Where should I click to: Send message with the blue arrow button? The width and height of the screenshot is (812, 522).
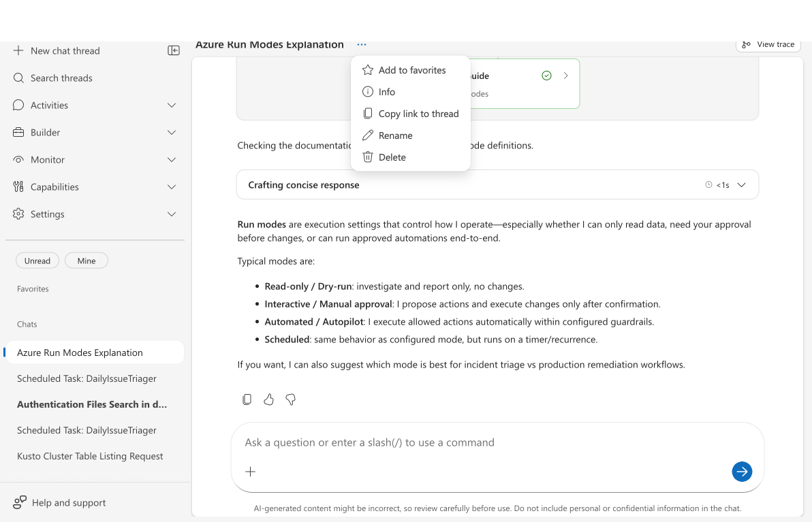(742, 472)
